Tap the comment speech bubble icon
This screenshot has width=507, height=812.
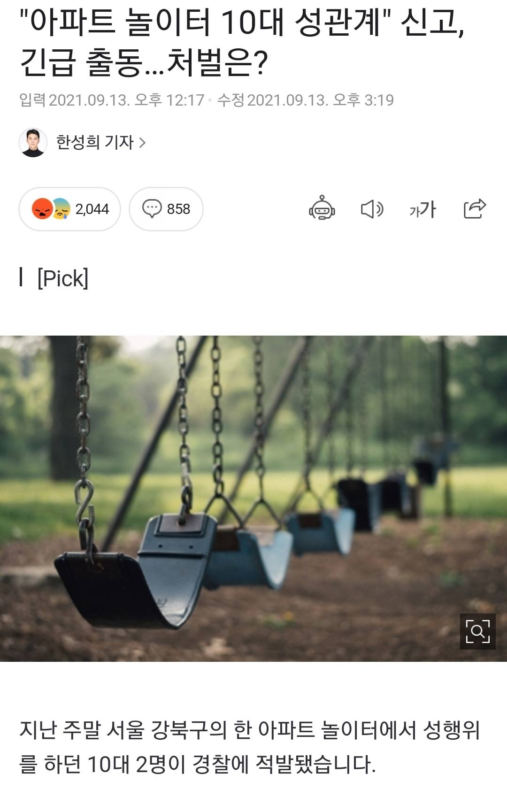point(152,209)
